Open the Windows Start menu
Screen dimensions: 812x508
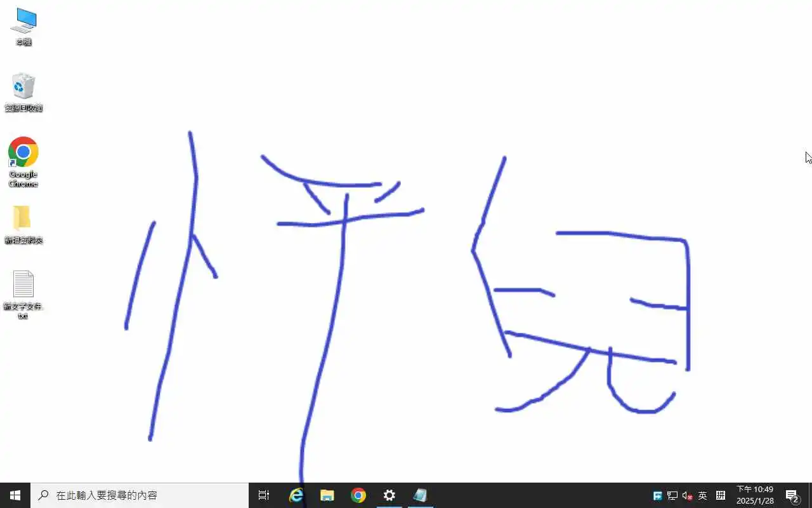tap(15, 495)
